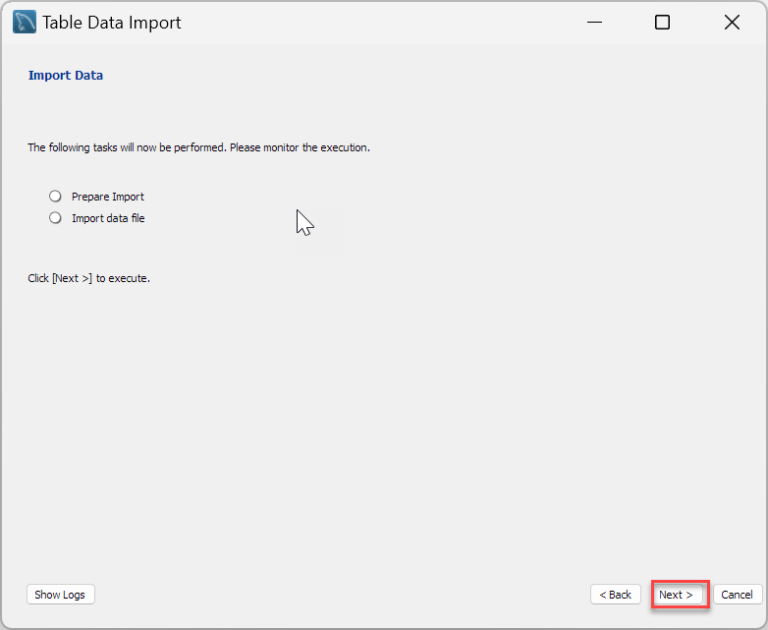The image size is (768, 630).
Task: Select the Import data file status circle
Action: (x=55, y=218)
